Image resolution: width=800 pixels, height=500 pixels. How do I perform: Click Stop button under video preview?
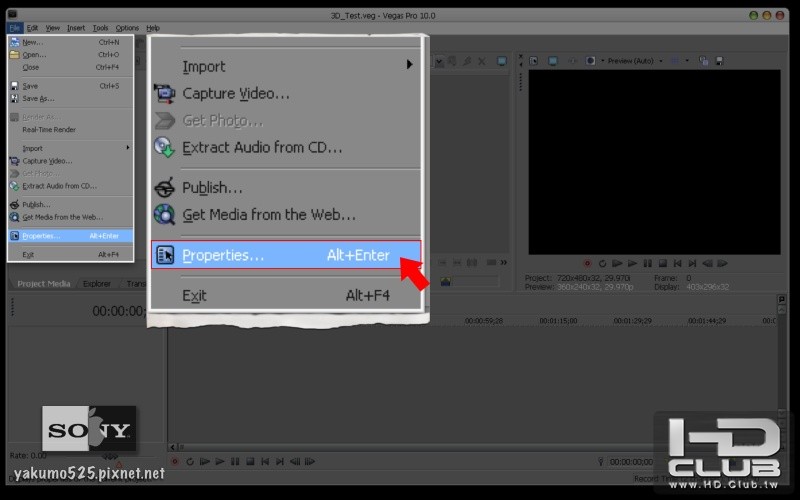pos(662,263)
